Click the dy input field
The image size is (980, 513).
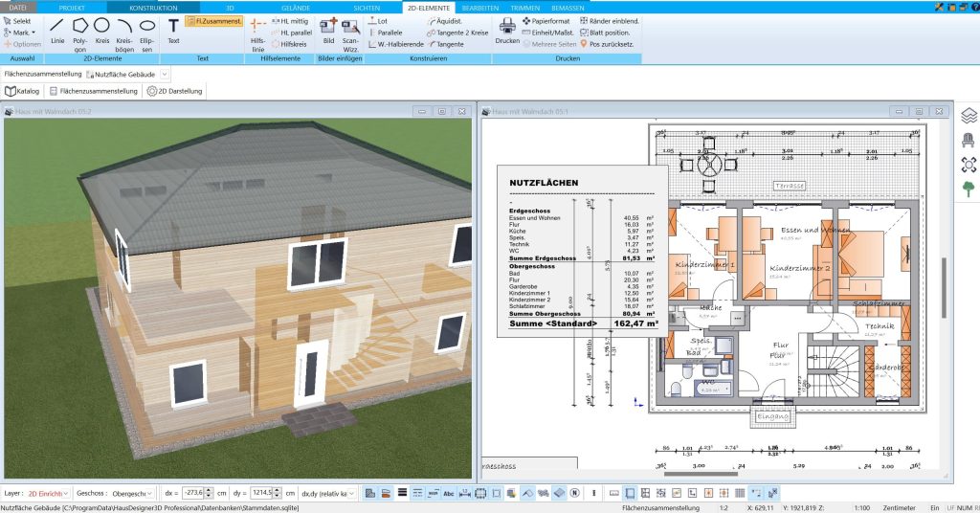point(261,493)
